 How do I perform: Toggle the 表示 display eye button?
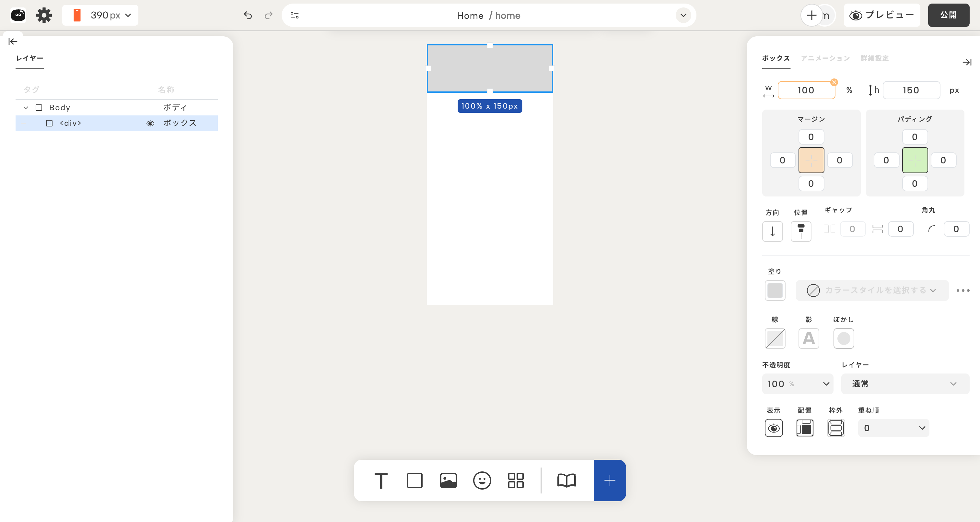pyautogui.click(x=774, y=428)
